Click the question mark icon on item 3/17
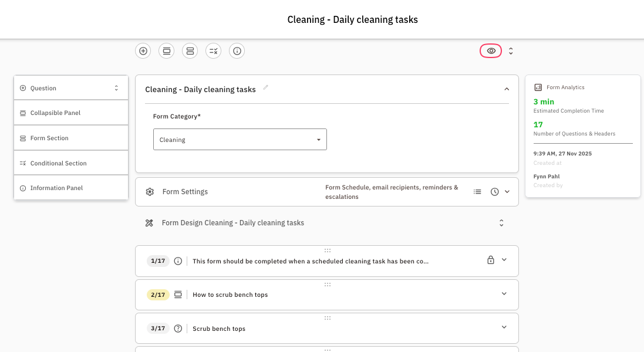The height and width of the screenshot is (352, 644). [178, 328]
